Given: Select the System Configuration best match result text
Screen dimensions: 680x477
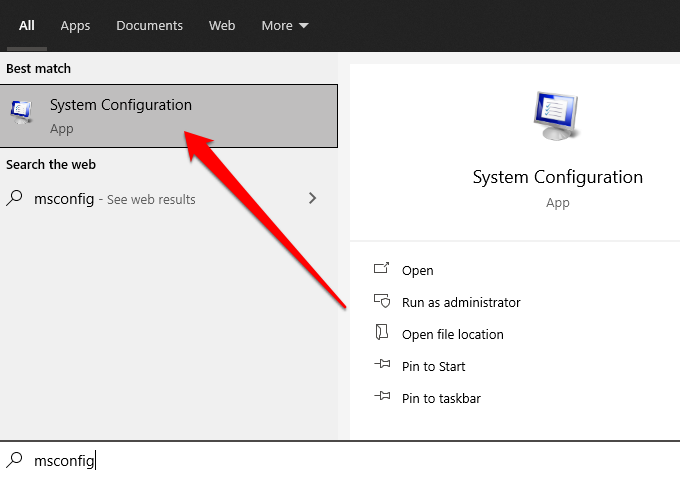Looking at the screenshot, I should (120, 105).
